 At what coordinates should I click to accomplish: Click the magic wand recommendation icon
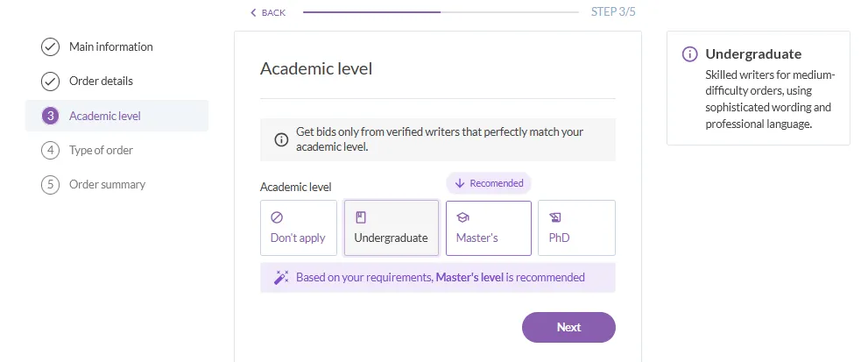click(281, 277)
